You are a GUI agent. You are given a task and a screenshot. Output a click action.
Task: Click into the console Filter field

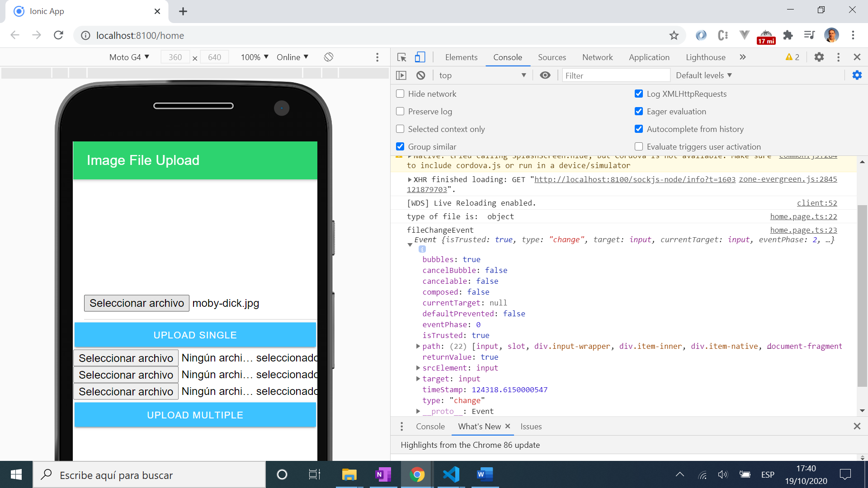(615, 75)
